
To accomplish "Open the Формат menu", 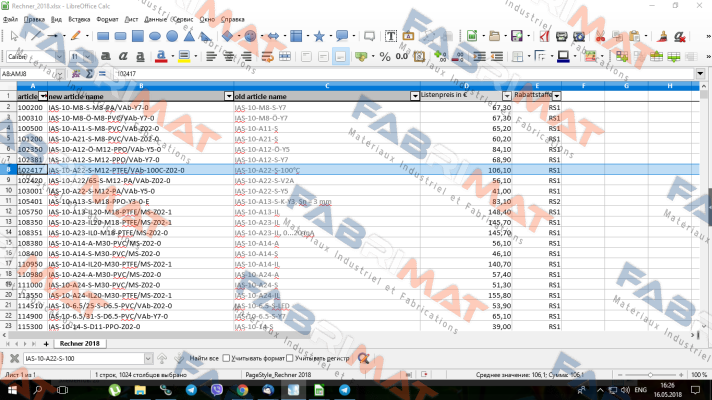I will pos(107,20).
